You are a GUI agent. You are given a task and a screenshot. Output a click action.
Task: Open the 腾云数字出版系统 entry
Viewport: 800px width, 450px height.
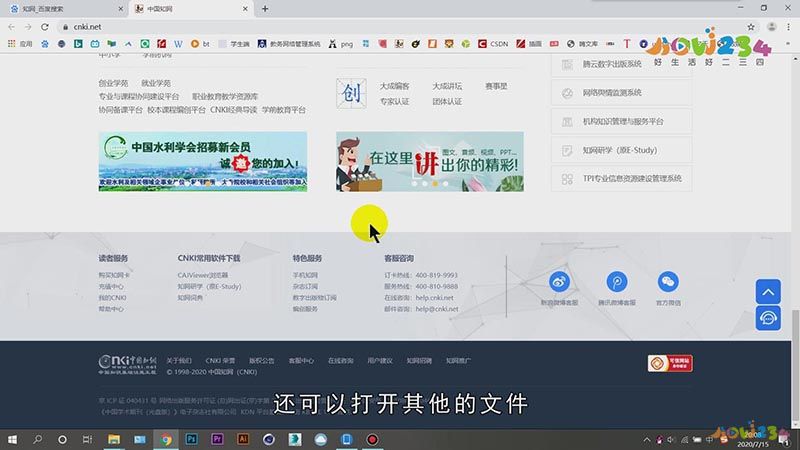621,64
